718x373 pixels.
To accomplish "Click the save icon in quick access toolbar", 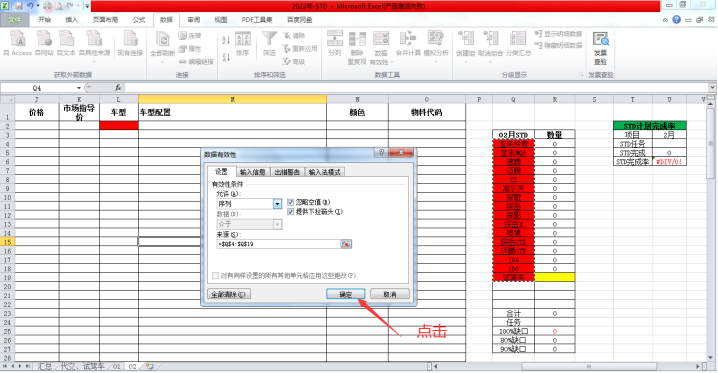I will 19,6.
